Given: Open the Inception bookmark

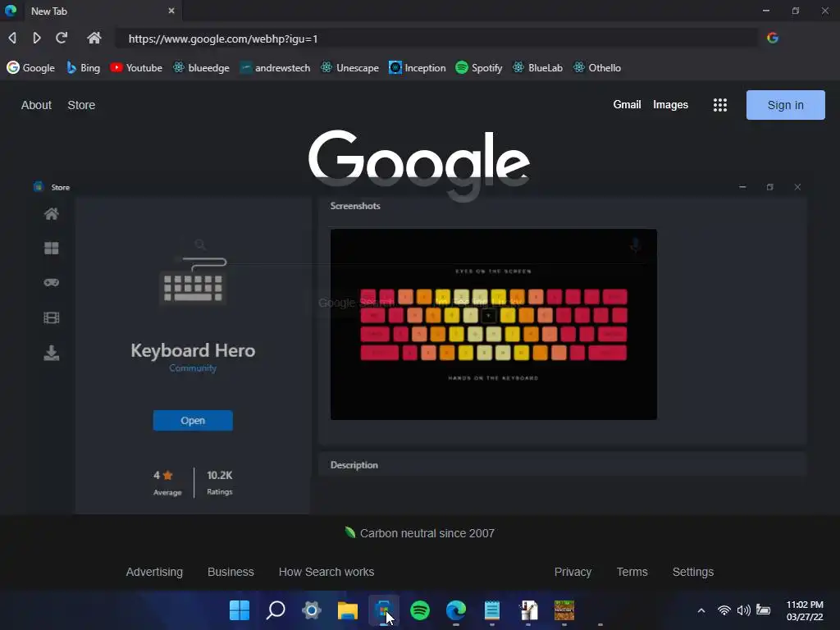Looking at the screenshot, I should point(418,67).
